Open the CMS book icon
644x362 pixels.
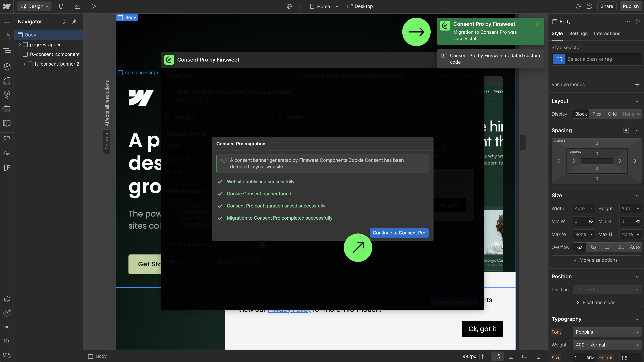pyautogui.click(x=7, y=123)
